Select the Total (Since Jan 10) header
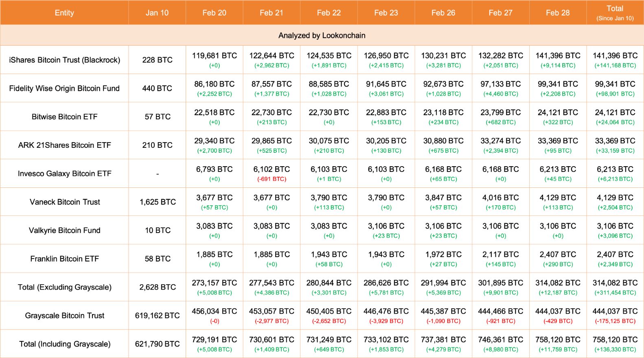 pyautogui.click(x=615, y=13)
